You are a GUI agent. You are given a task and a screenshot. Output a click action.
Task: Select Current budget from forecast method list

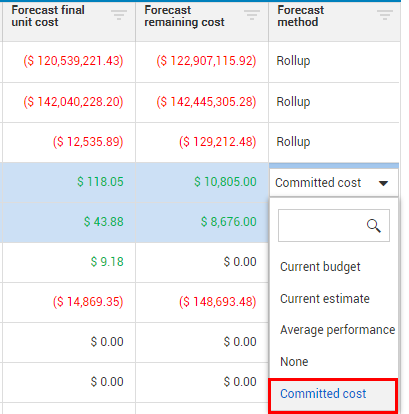tap(320, 267)
